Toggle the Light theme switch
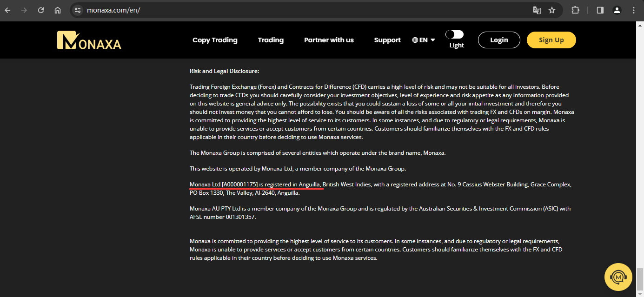644x297 pixels. click(x=454, y=34)
